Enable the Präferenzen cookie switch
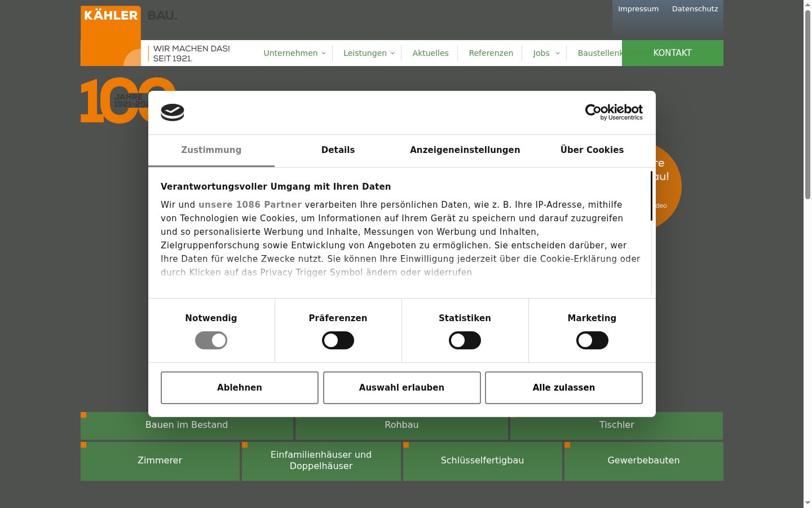 point(338,340)
